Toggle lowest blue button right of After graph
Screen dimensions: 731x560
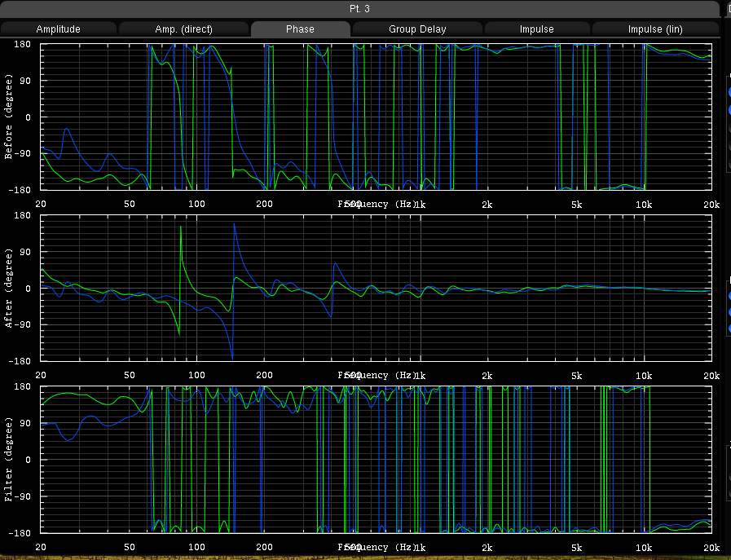729,329
